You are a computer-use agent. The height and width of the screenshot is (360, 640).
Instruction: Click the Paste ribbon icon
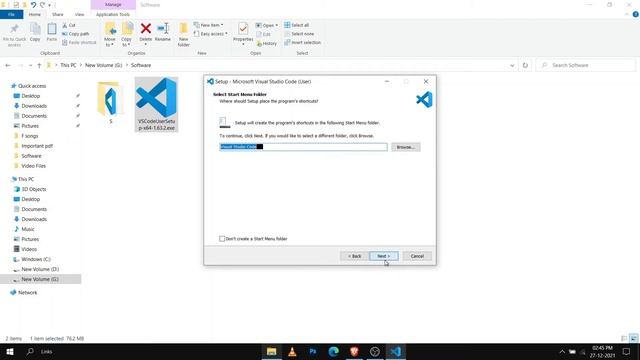pos(52,32)
